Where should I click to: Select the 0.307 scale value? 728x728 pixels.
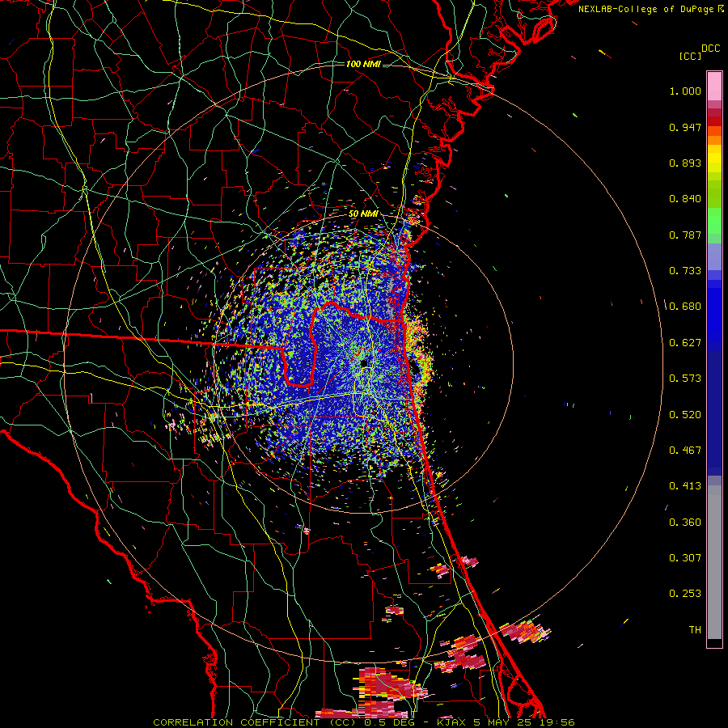pyautogui.click(x=685, y=558)
